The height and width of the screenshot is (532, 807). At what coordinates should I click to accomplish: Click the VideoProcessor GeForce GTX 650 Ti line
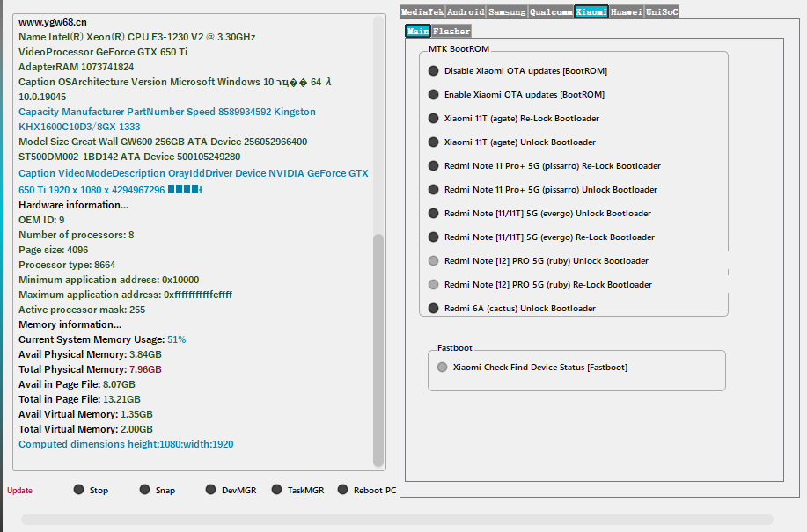pyautogui.click(x=103, y=52)
